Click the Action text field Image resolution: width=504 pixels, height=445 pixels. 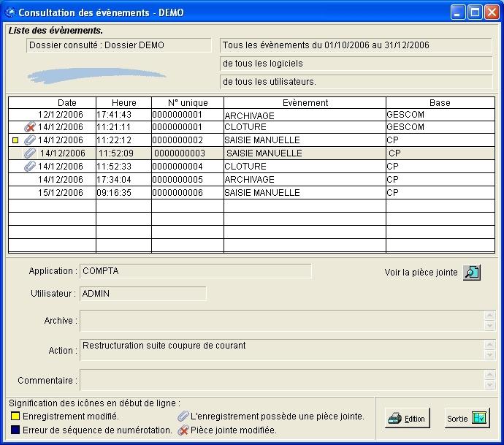pos(282,350)
